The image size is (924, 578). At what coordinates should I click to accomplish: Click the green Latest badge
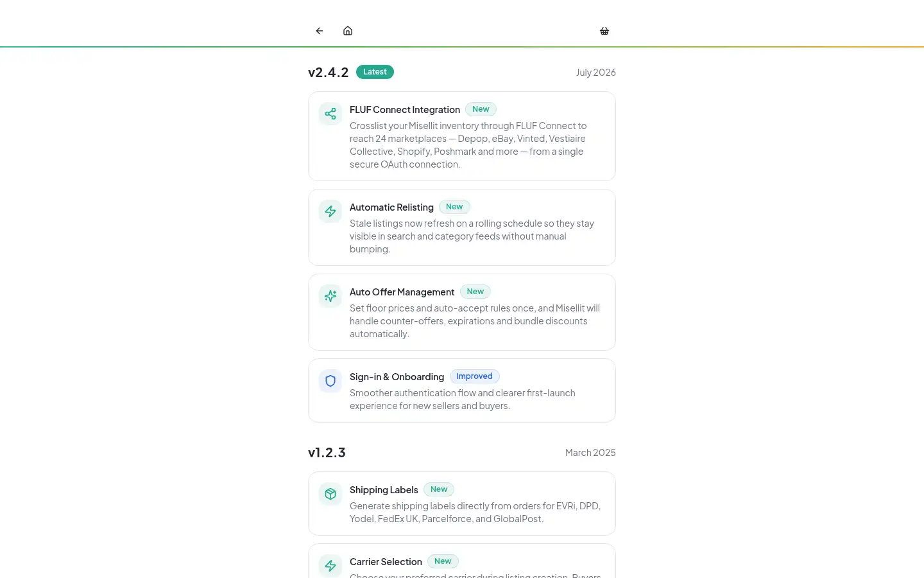(x=375, y=72)
